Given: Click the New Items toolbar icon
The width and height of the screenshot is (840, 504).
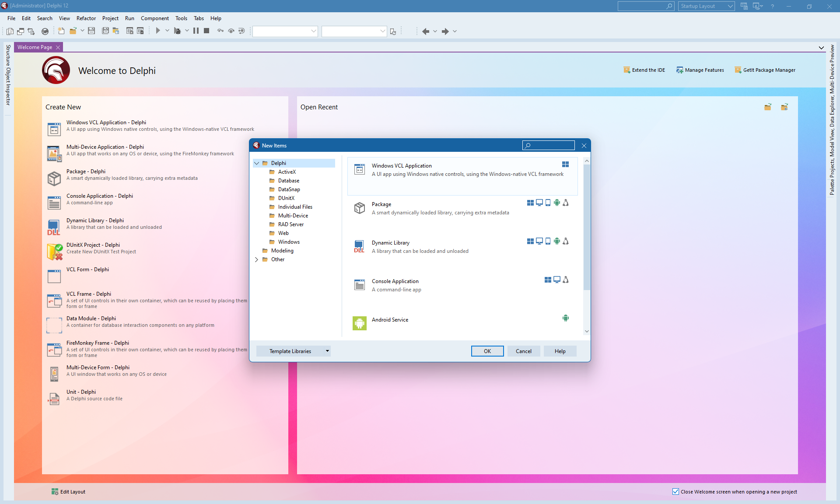Looking at the screenshot, I should tap(61, 31).
